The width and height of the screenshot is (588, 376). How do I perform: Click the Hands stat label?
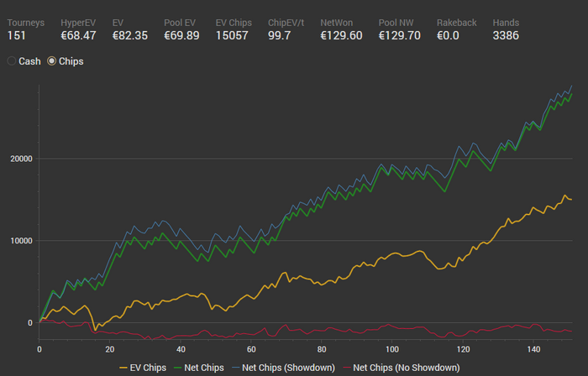506,23
